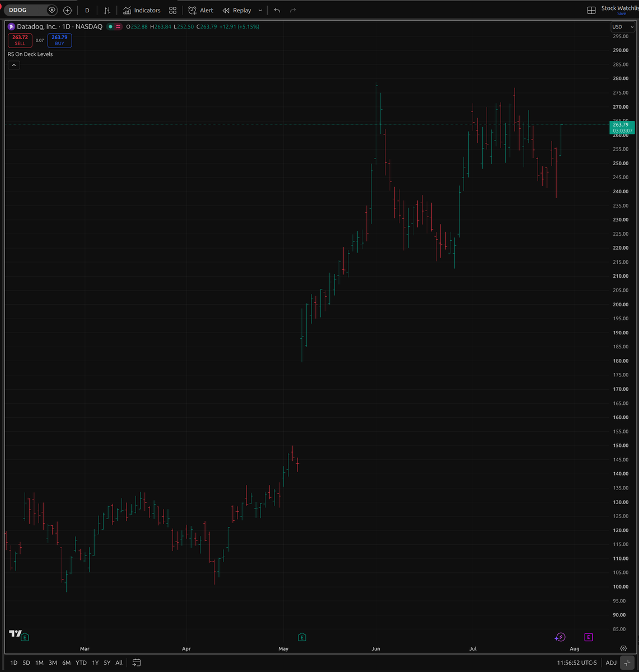
Task: Click the O252.88 open value
Action: [137, 26]
